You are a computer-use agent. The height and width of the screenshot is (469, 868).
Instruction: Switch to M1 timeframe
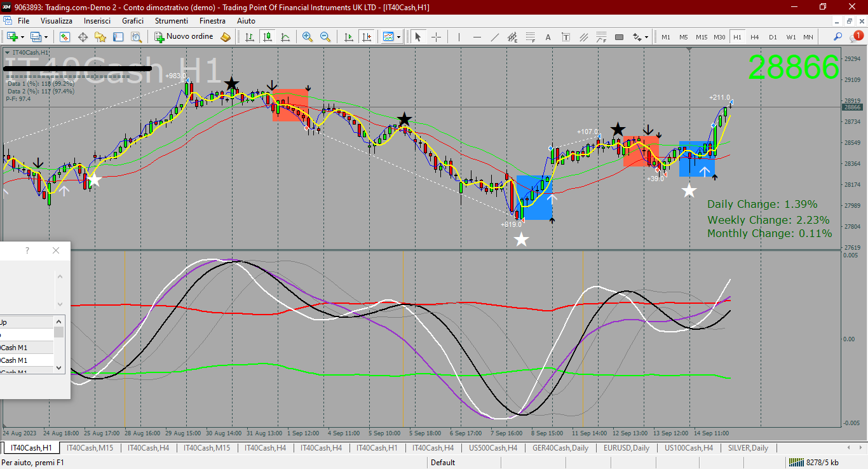[666, 37]
